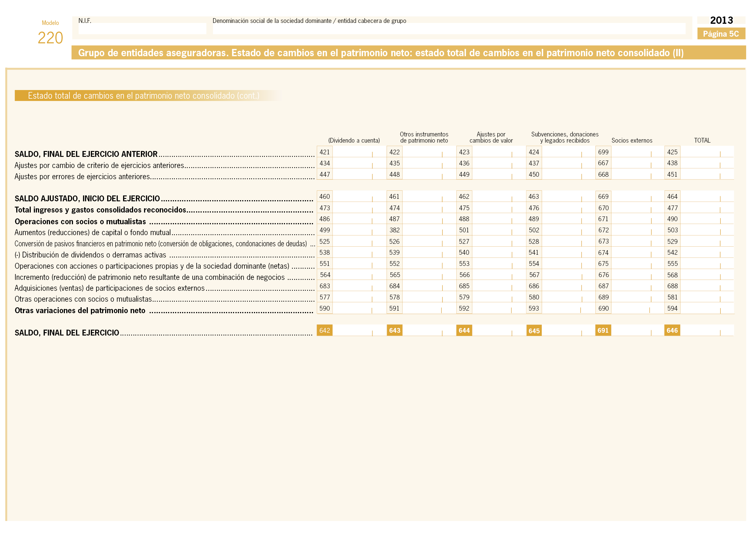Click 'Subvenciones, donaciones y legados recibidos' header
Image resolution: width=756 pixels, height=536 pixels.
pos(564,137)
